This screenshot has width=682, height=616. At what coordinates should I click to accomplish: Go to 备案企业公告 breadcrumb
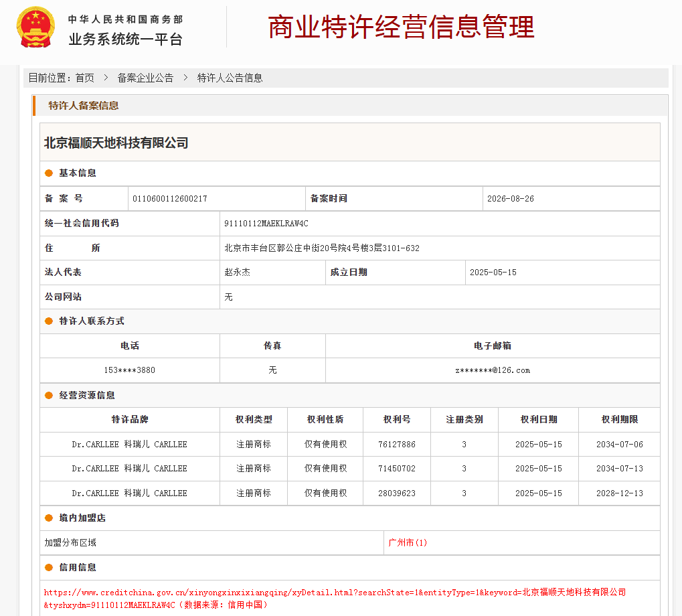point(145,78)
